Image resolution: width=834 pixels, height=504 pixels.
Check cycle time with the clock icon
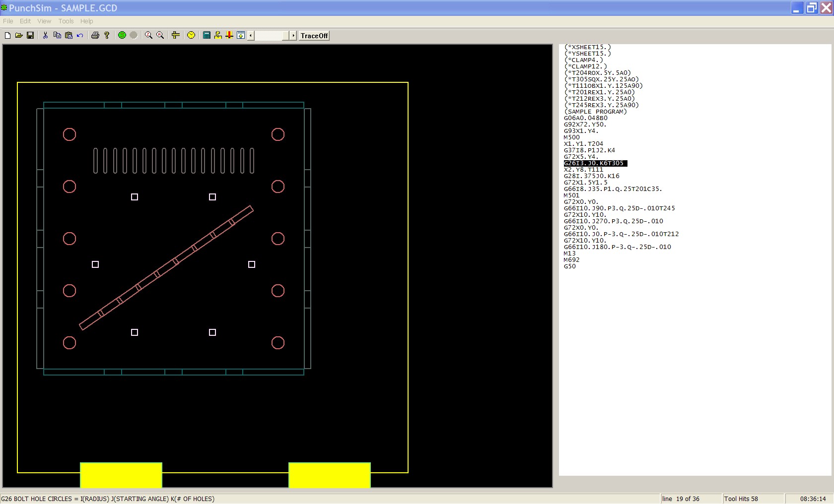191,35
